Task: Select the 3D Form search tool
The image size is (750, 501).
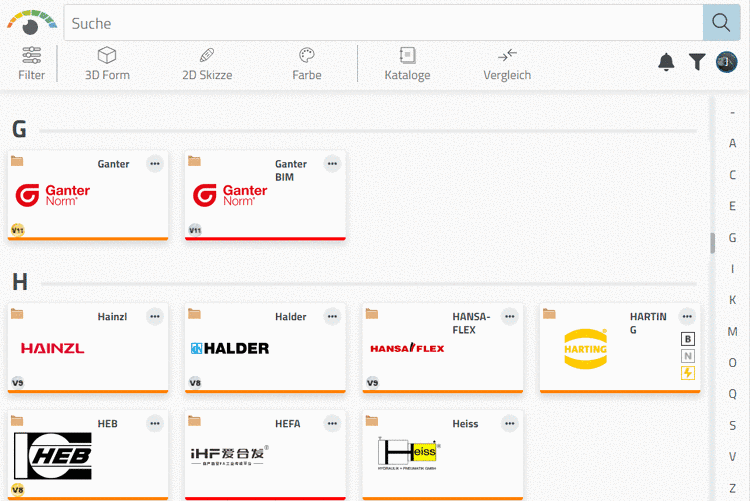Action: coord(107,64)
